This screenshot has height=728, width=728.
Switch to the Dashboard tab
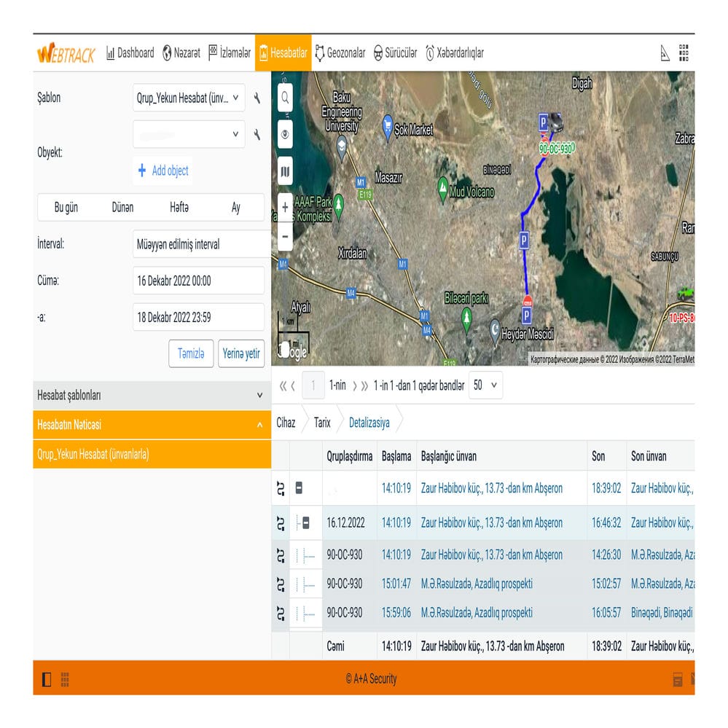click(x=130, y=53)
